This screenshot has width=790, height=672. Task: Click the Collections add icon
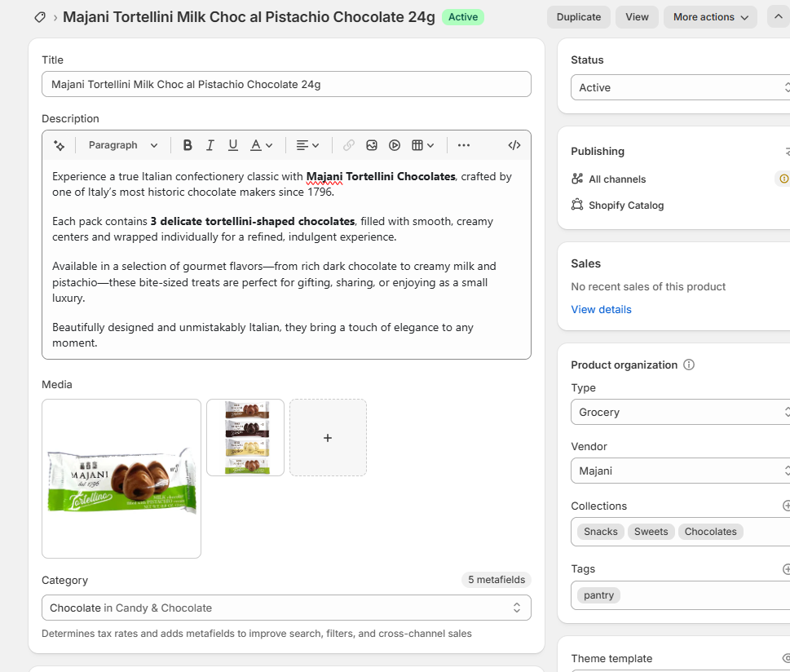[786, 506]
